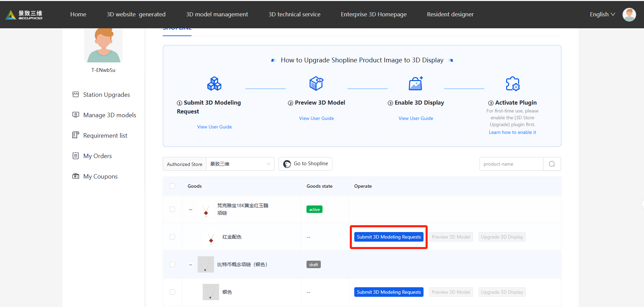Click the Station Upgrades sidebar icon
The image size is (644, 307).
76,94
